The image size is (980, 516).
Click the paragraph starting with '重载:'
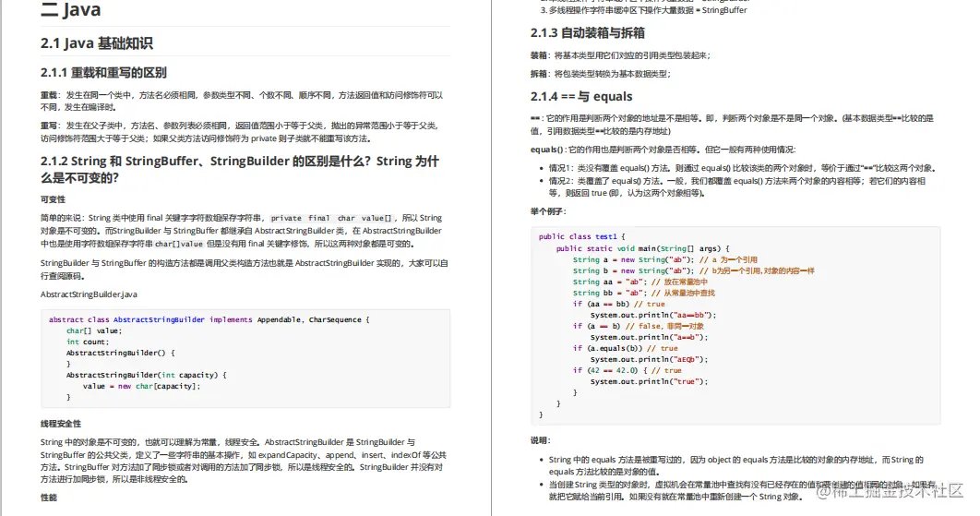click(x=242, y=102)
